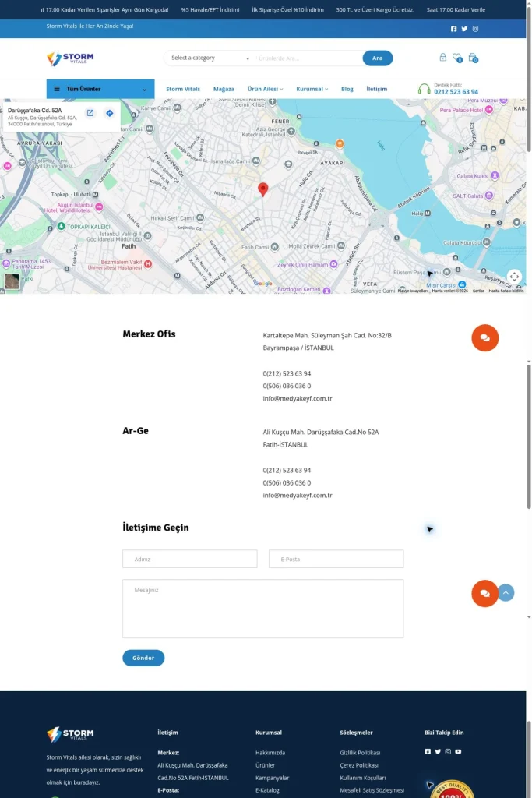Open footer Hakkımızda link
Screen dimensions: 532x798
click(270, 753)
